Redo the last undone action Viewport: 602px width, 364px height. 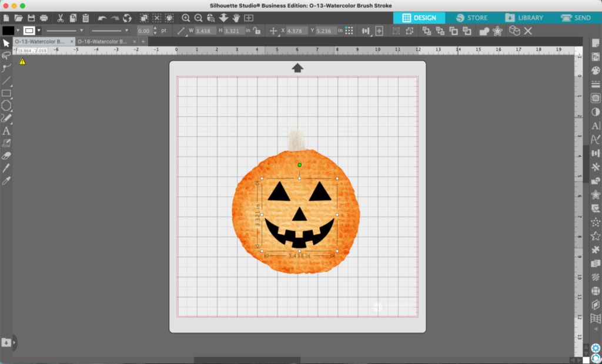tap(115, 18)
